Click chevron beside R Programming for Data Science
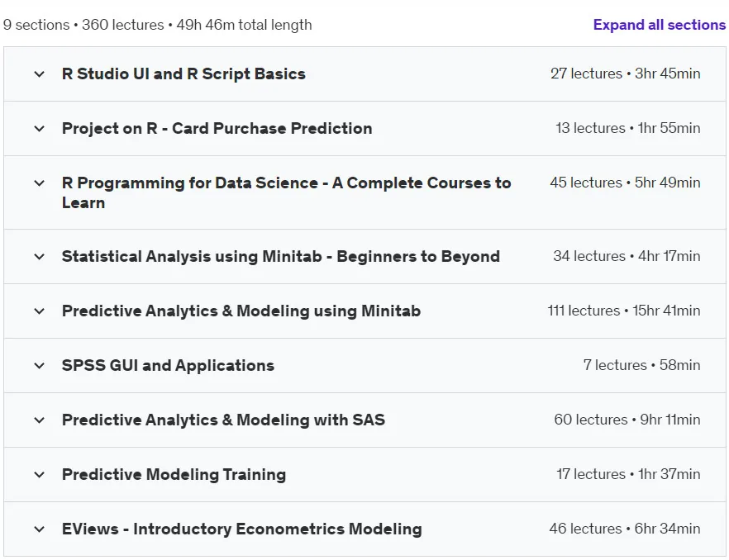This screenshot has width=729, height=560. (x=40, y=183)
